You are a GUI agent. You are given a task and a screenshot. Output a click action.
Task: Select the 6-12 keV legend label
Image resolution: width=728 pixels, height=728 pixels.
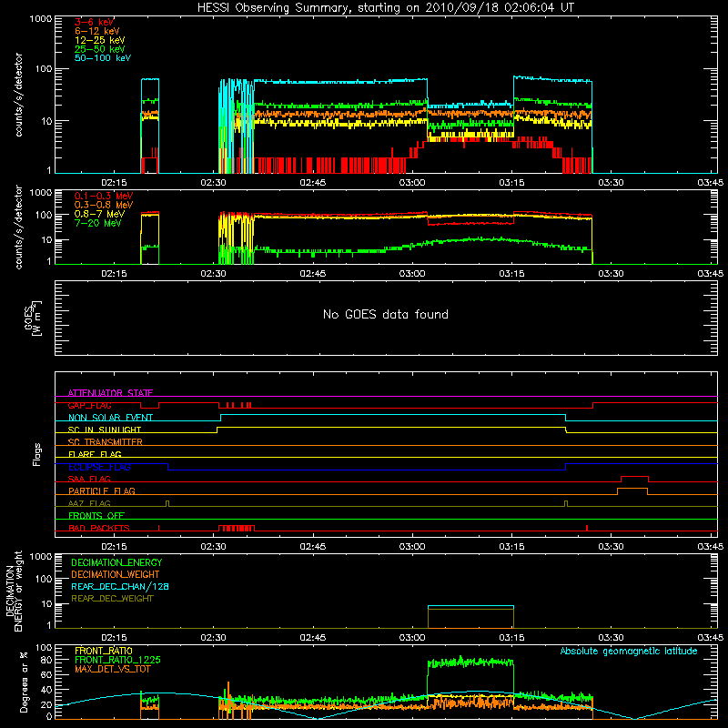[97, 31]
